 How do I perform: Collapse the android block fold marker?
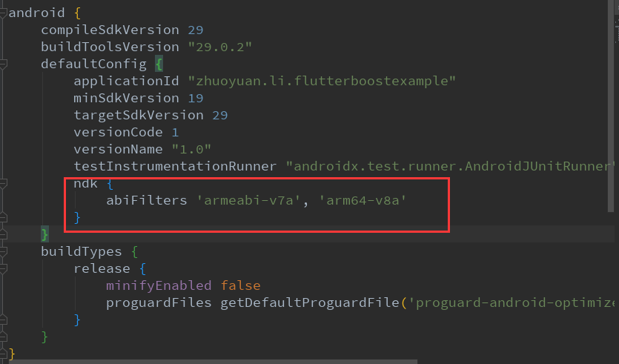[x=3, y=13]
